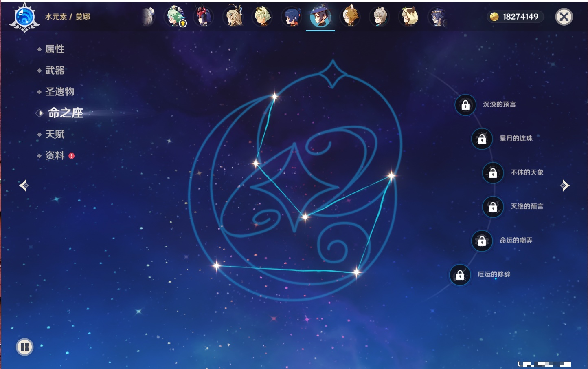The image size is (588, 369).
Task: Select green-haired character portrait with upgrade arrow
Action: [175, 17]
